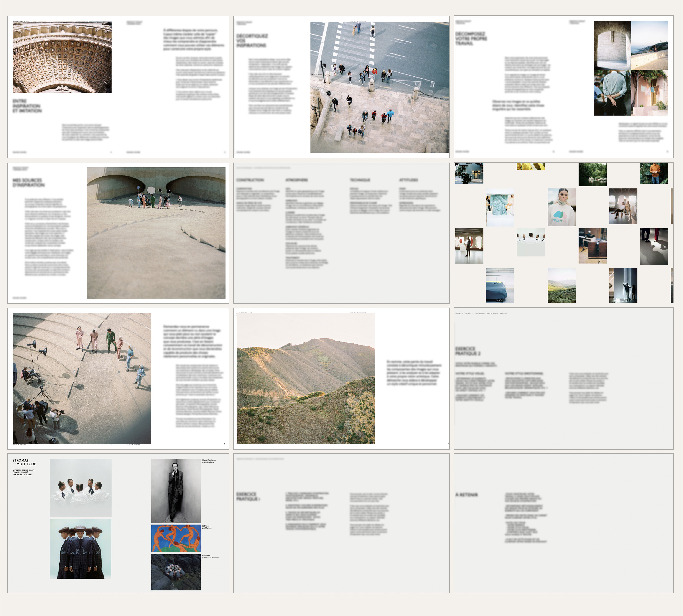Click the woman in Mosaert sweatshirt photo

pos(561,207)
